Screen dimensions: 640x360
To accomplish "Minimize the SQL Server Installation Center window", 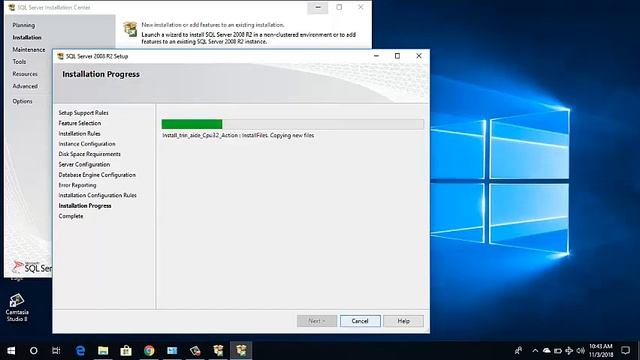I will pyautogui.click(x=318, y=7).
